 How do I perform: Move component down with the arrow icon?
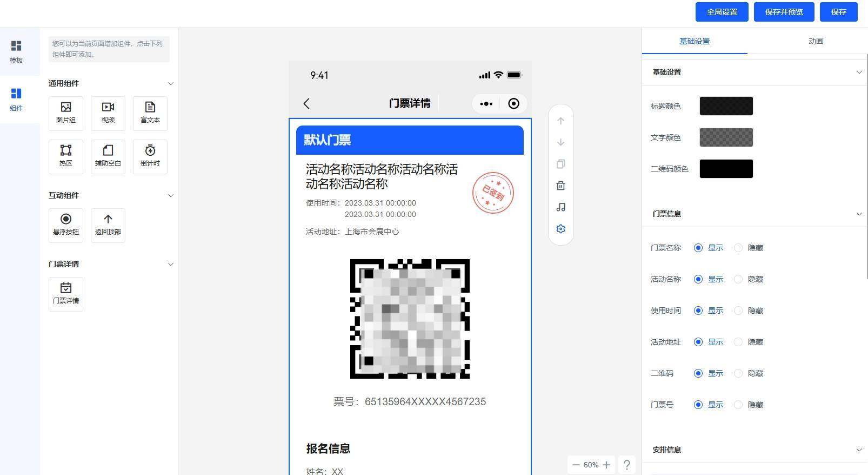pos(560,142)
